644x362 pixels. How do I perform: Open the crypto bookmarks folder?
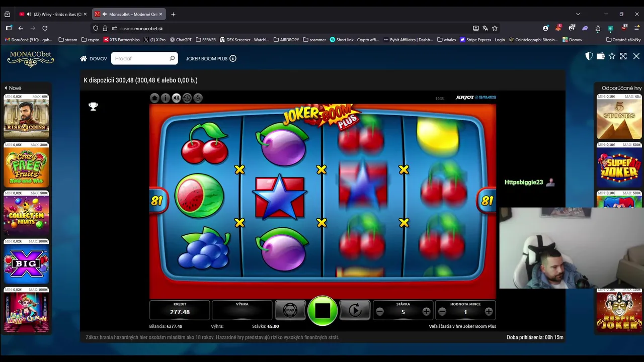pos(91,40)
